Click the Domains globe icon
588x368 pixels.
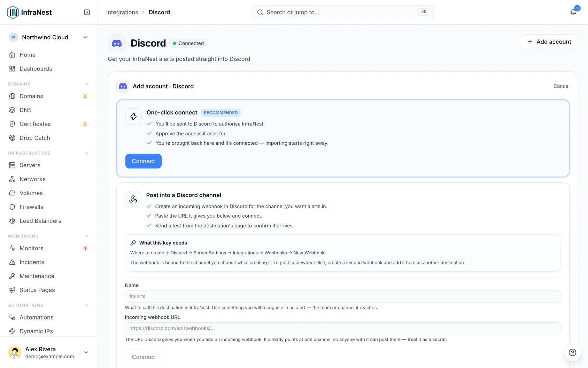[12, 96]
